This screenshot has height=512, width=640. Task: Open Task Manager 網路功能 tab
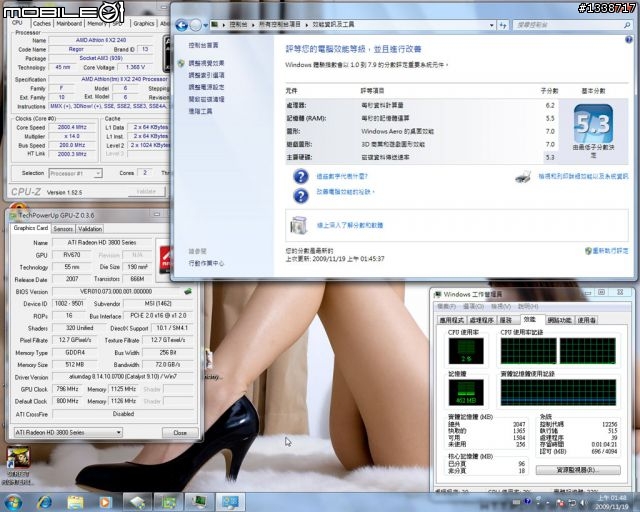[560, 320]
